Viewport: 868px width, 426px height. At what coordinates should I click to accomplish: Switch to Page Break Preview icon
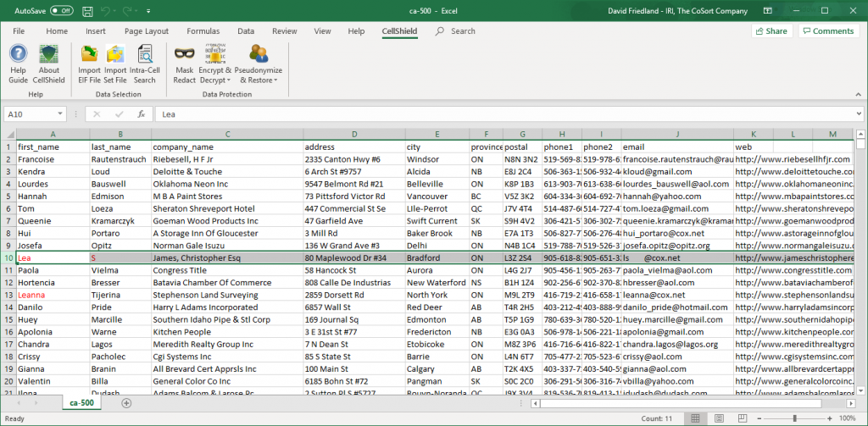click(x=741, y=418)
